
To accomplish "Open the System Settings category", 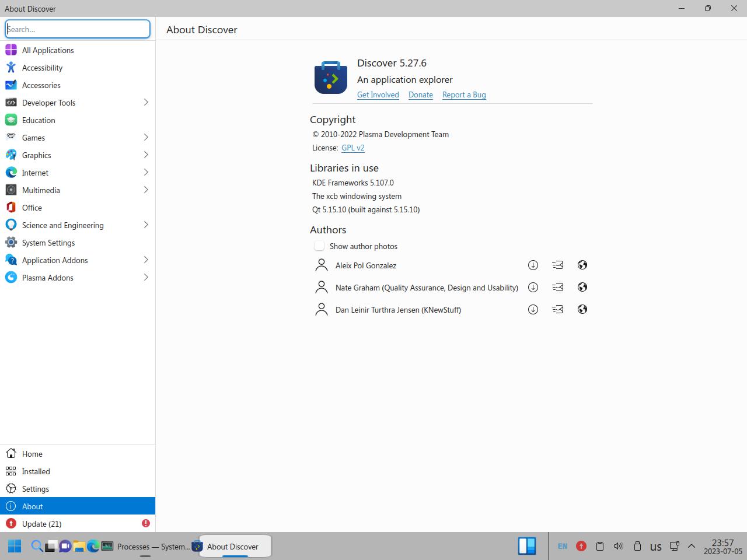I will click(78, 243).
